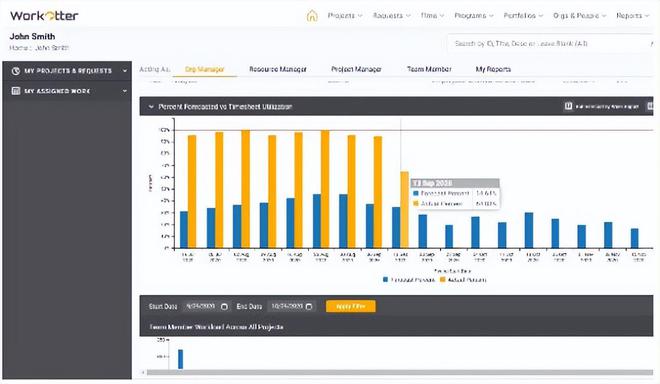The width and height of the screenshot is (660, 384).
Task: Click the John Smith page heading
Action: (32, 36)
